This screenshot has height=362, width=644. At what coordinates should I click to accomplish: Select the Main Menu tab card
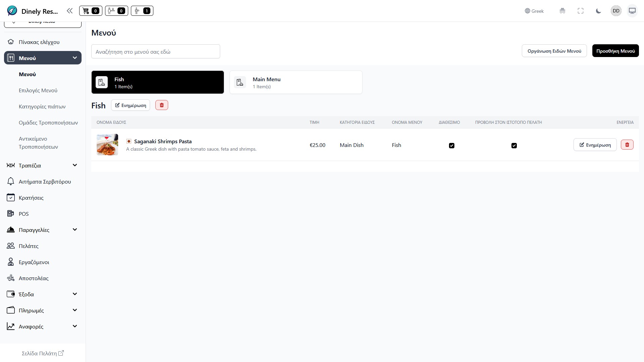tap(296, 82)
